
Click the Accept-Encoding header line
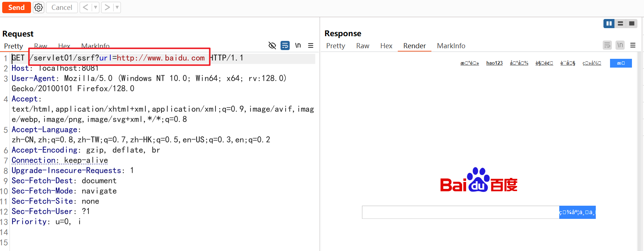coord(86,150)
